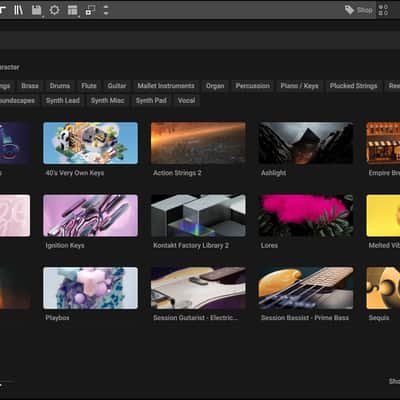Toggle the Drums tag filter
400x400 pixels.
[x=60, y=86]
